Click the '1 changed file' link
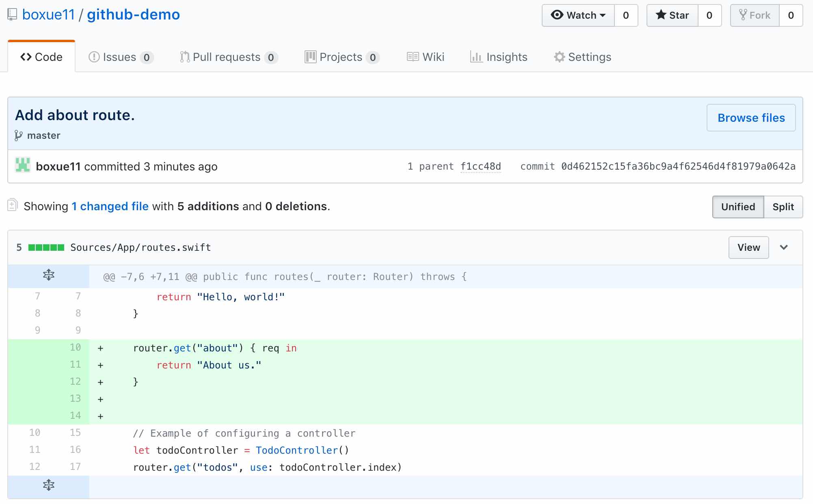This screenshot has height=504, width=813. pyautogui.click(x=110, y=206)
